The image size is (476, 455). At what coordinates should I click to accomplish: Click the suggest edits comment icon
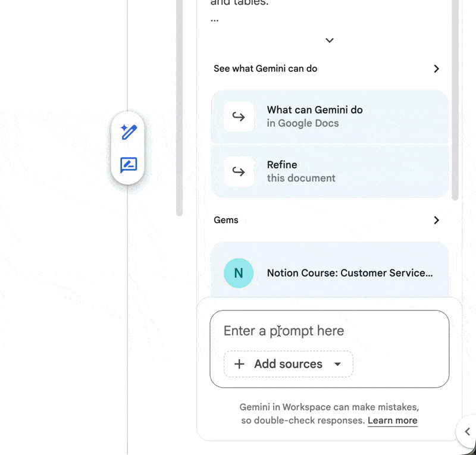[129, 165]
